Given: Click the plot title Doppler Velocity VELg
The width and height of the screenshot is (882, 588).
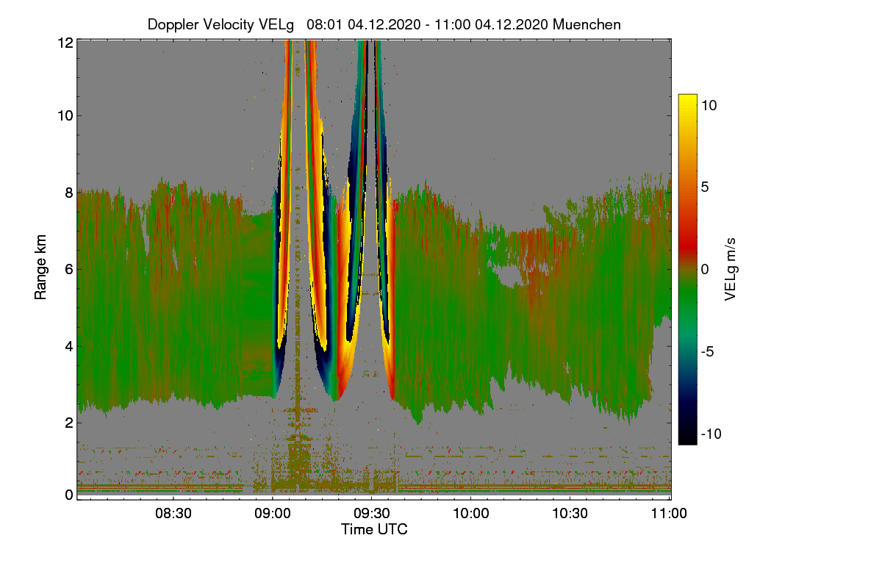Looking at the screenshot, I should tap(220, 24).
